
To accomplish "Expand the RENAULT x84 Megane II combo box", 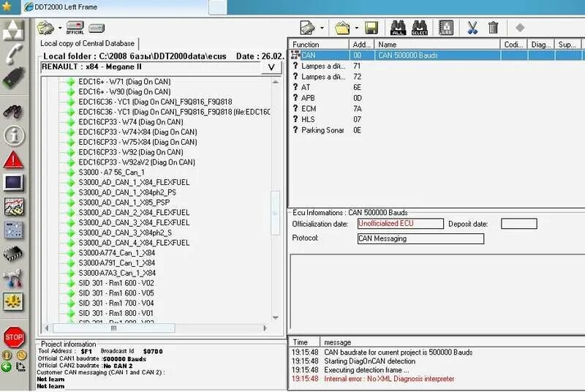I will [271, 67].
